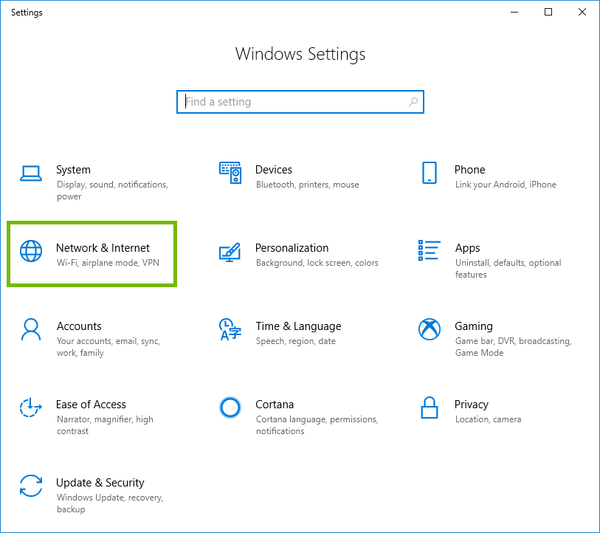Viewport: 600px width, 533px height.
Task: Click the Network & Internet globe icon
Action: coord(31,251)
